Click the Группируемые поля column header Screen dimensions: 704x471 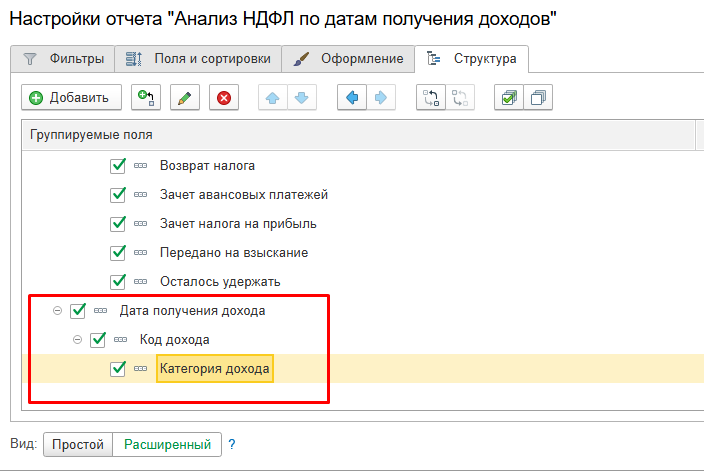[358, 135]
